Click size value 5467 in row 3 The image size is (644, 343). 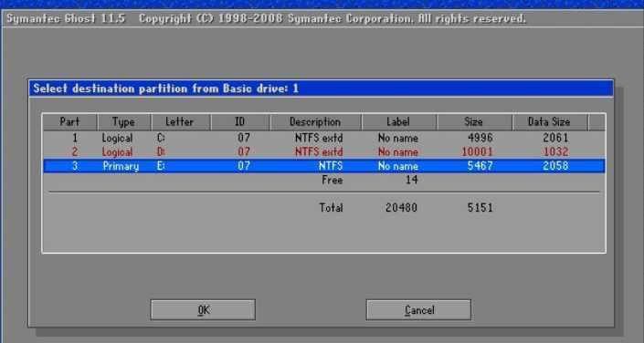(480, 166)
